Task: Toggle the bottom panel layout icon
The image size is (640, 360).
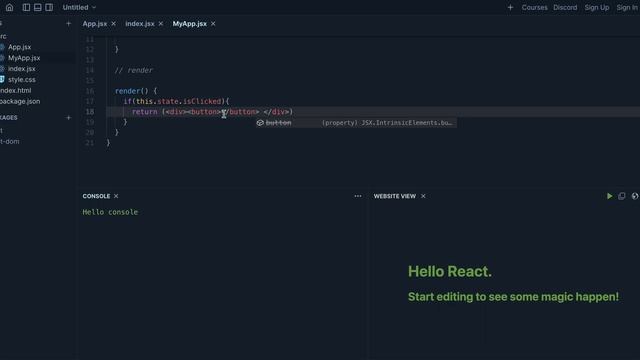Action: point(38,7)
